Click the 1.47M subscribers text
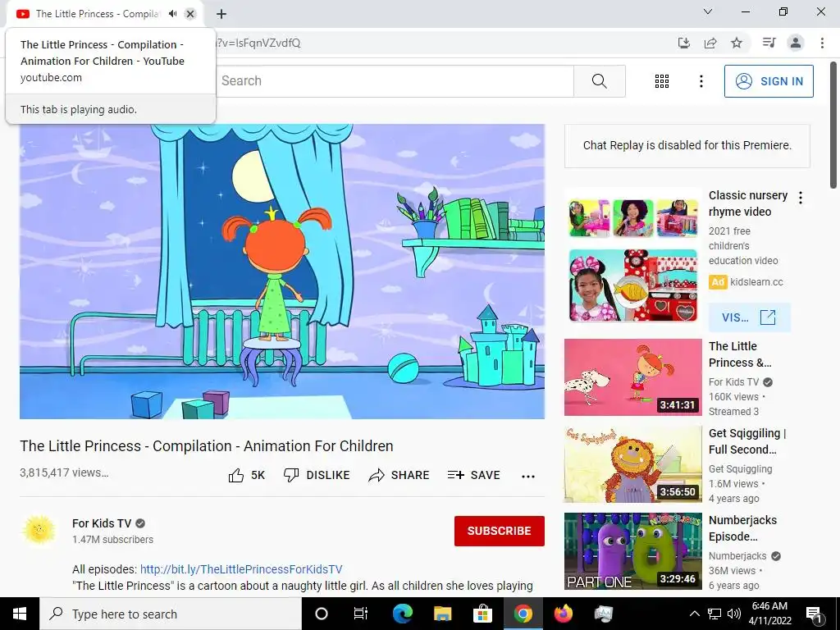 (x=112, y=540)
